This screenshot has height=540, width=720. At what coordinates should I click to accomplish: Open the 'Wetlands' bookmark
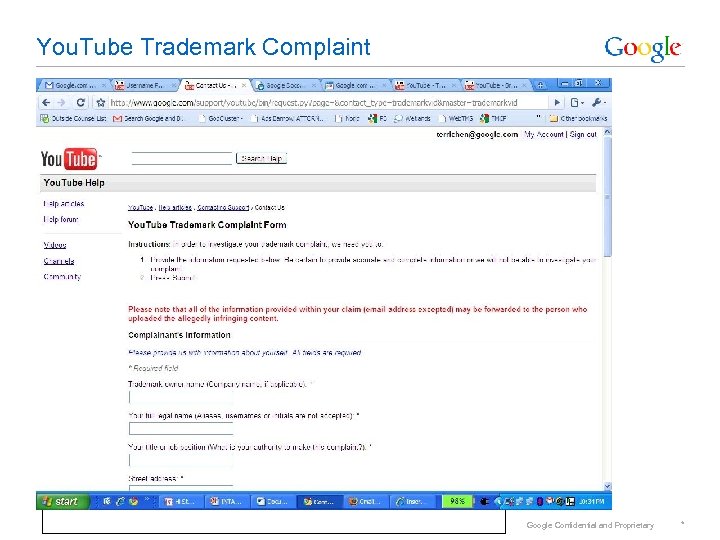pos(412,118)
